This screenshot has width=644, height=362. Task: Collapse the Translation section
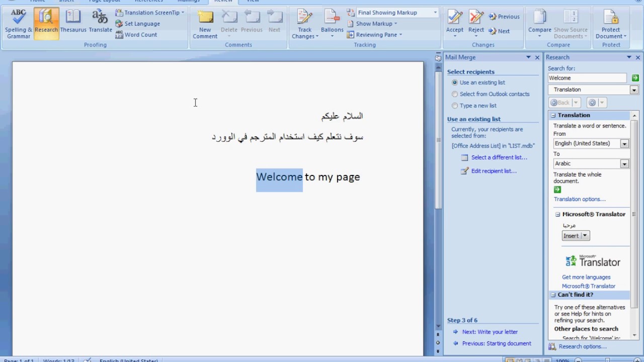[x=553, y=115]
